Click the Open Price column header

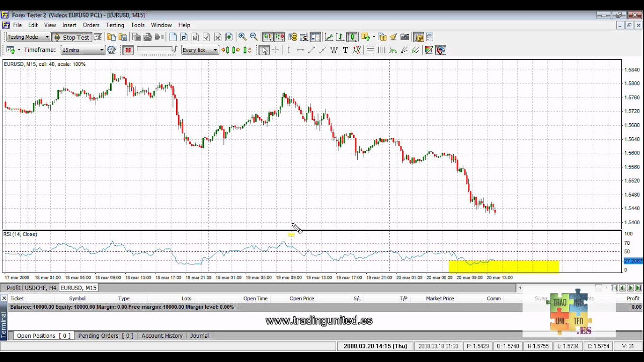(302, 298)
